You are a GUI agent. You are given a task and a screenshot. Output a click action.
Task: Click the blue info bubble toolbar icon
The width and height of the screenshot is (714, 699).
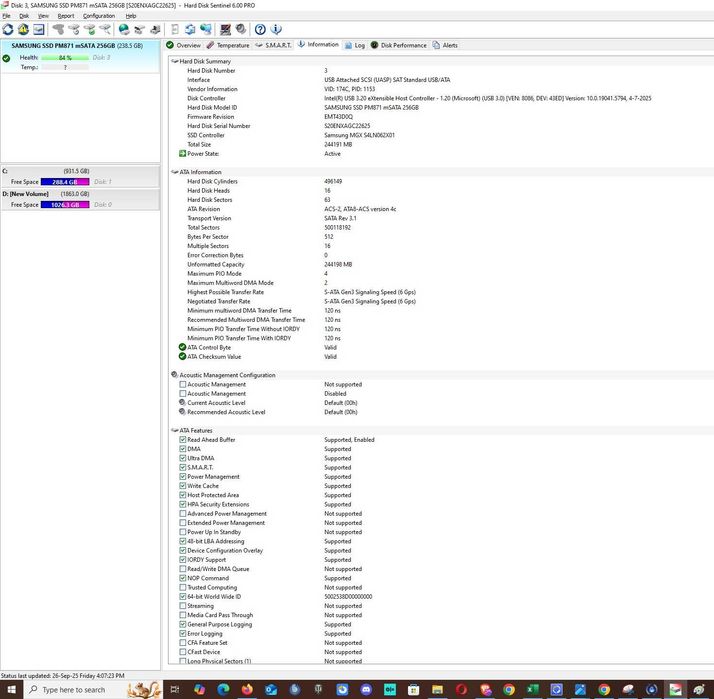tap(275, 30)
